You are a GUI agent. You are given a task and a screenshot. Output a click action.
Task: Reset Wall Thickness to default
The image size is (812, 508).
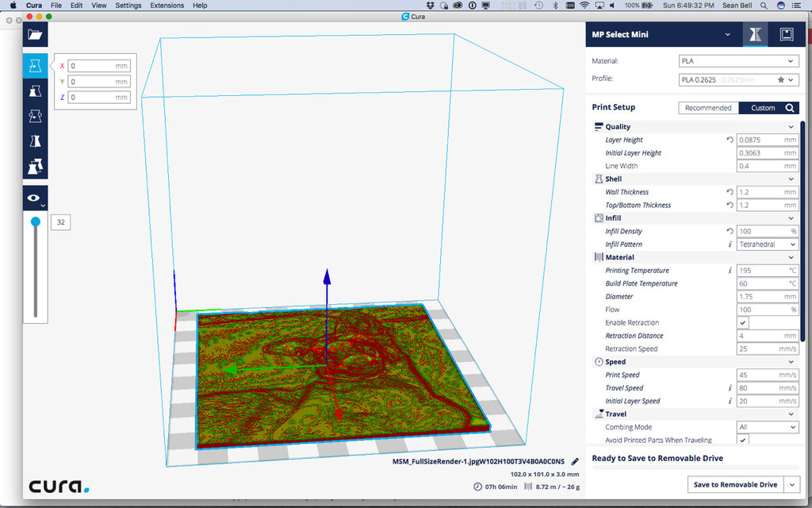(730, 192)
